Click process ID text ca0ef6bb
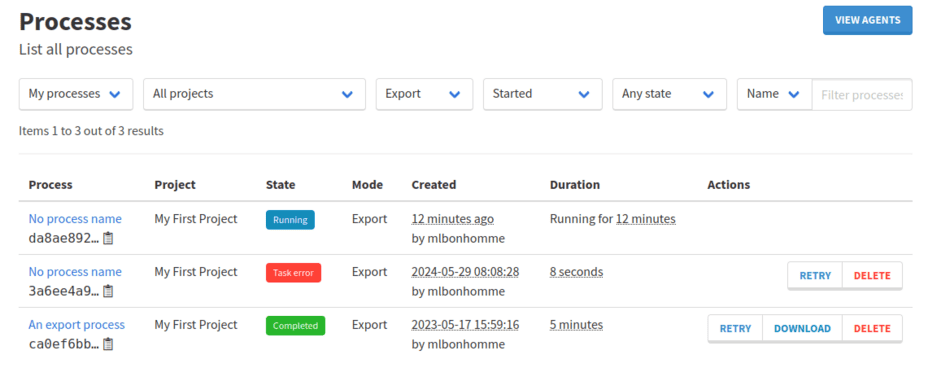The width and height of the screenshot is (928, 368). point(64,344)
